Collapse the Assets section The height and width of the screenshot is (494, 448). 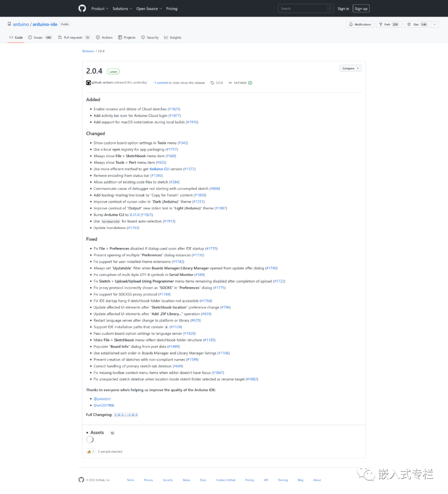click(95, 433)
